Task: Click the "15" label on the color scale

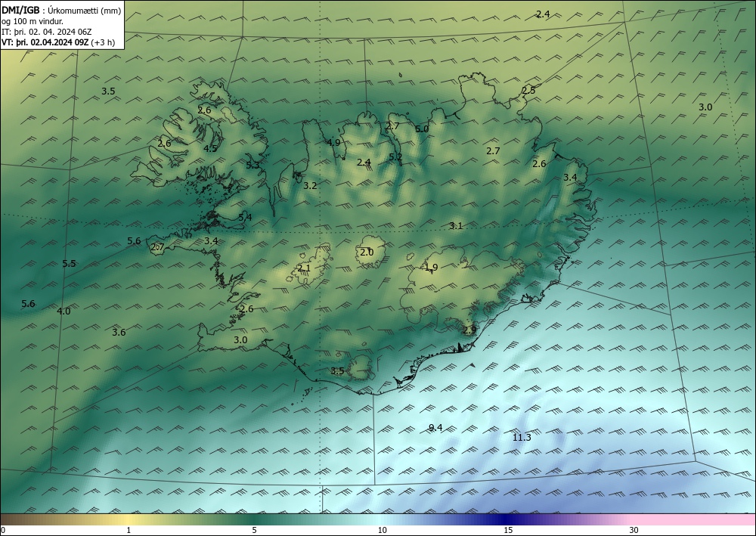Action: point(508,531)
